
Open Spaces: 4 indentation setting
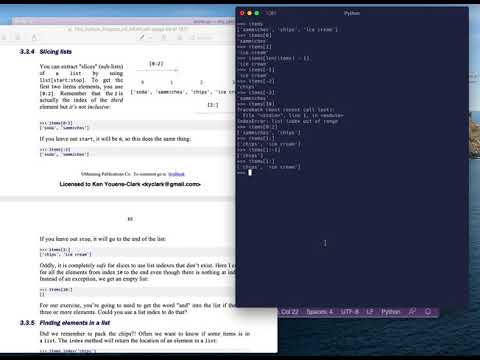[319, 312]
